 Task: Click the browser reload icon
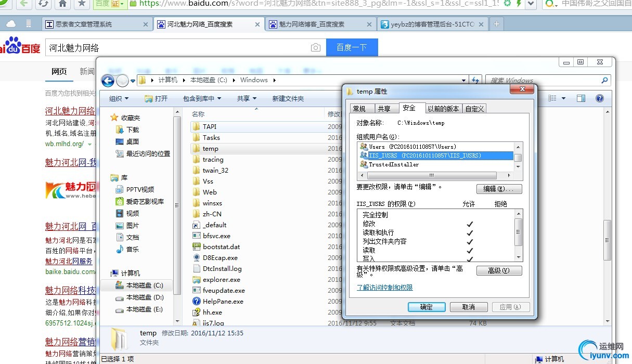(x=44, y=4)
